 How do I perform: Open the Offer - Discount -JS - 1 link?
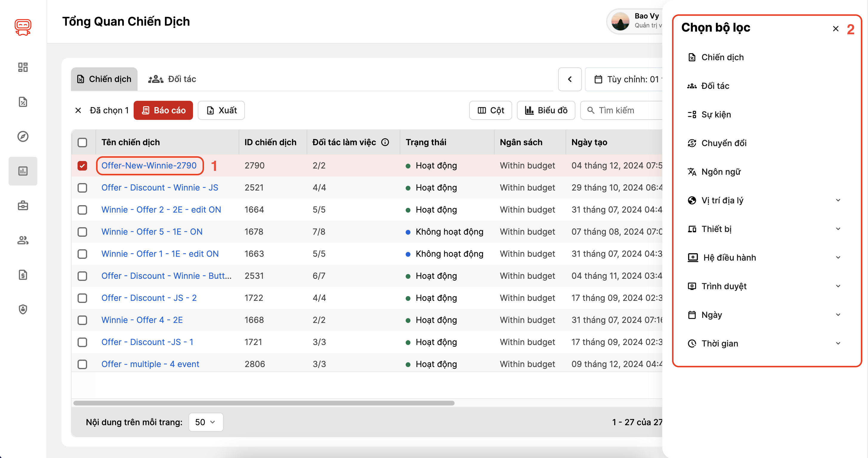point(147,342)
